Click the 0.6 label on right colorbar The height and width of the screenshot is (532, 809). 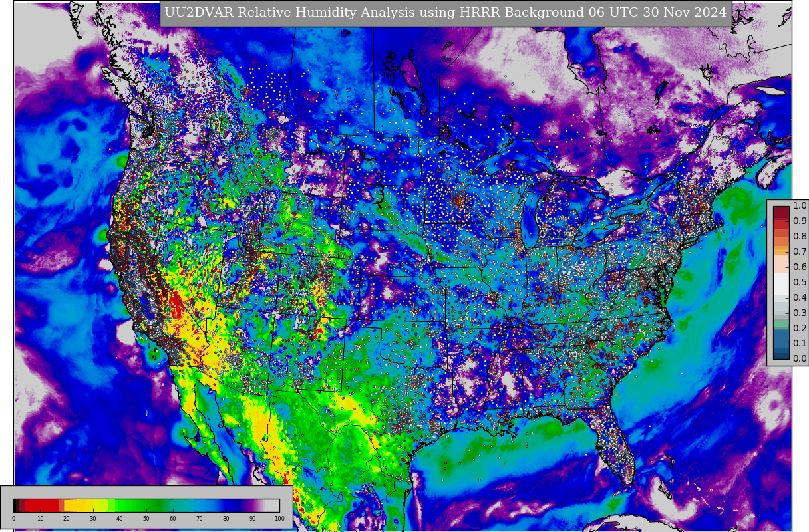pos(800,267)
